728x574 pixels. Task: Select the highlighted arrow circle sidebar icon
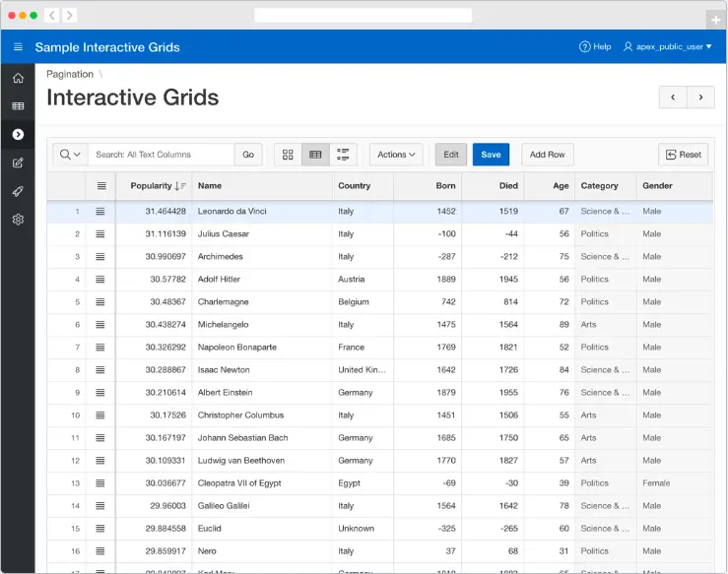pos(18,135)
